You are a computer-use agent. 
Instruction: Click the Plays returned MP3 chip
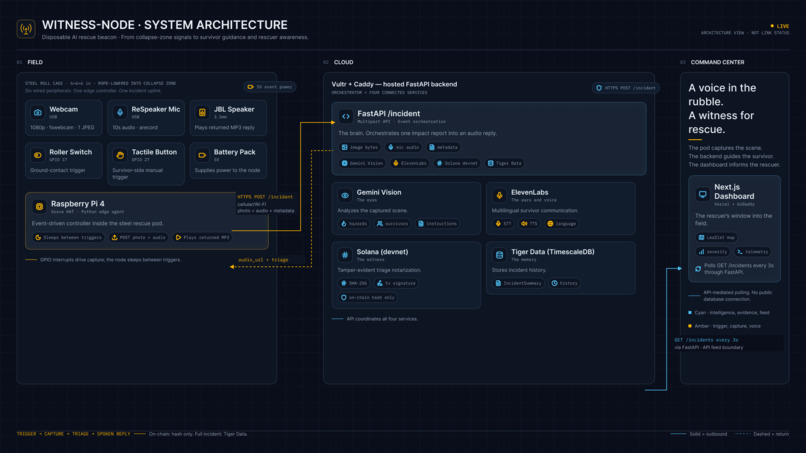203,238
